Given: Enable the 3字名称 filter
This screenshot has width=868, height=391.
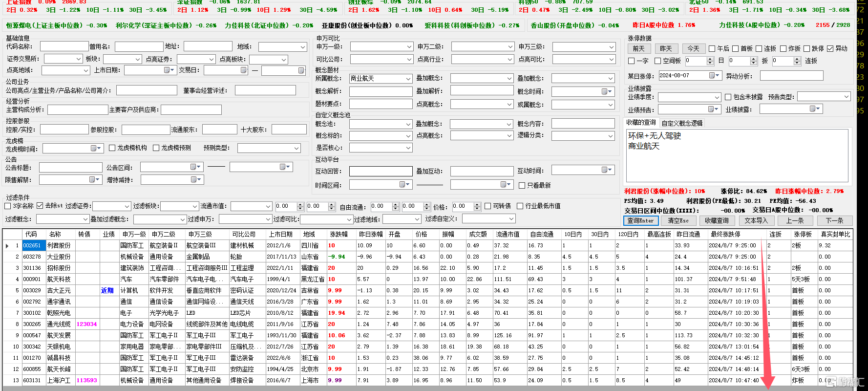Looking at the screenshot, I should pos(8,206).
